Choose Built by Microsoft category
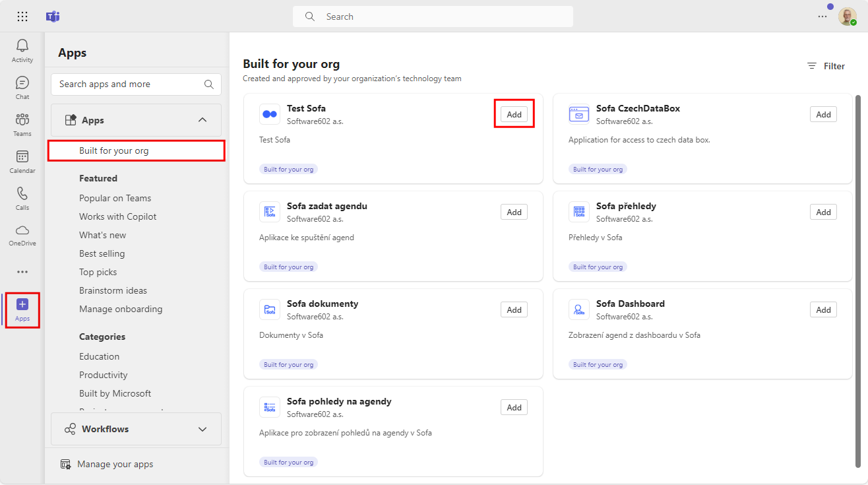The image size is (868, 485). point(115,393)
